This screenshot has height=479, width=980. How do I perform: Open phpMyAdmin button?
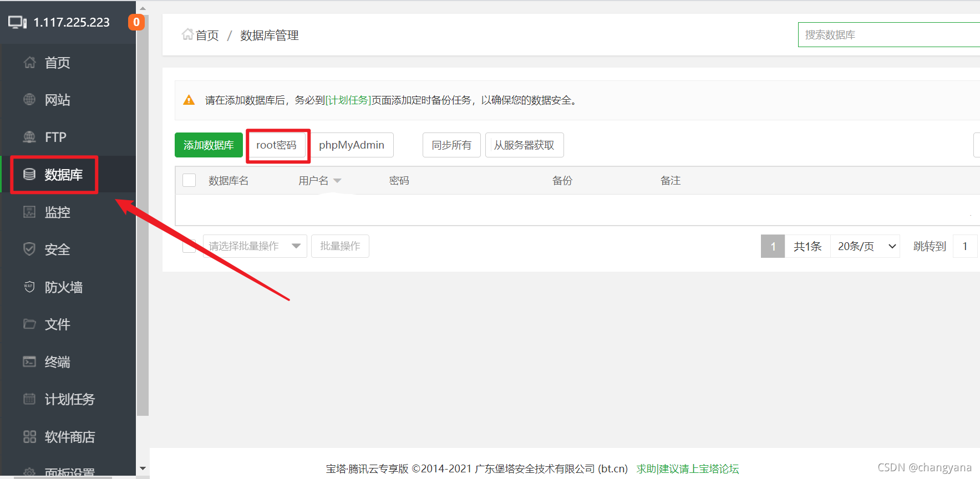[x=352, y=145]
